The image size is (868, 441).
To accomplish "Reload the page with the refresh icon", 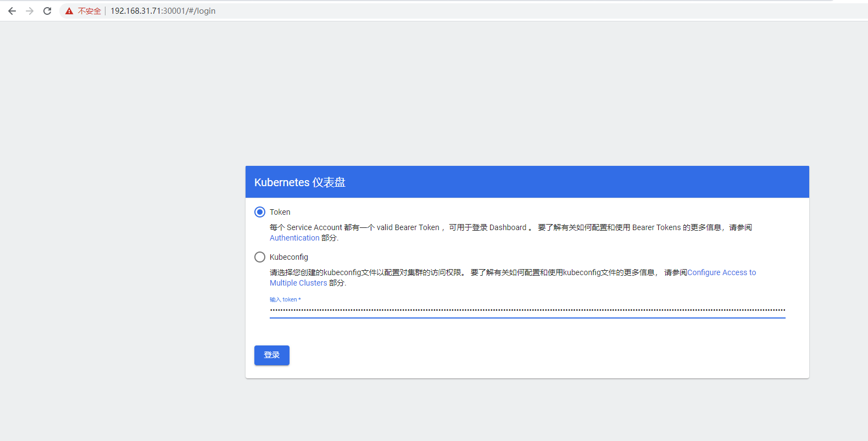I will coord(47,11).
